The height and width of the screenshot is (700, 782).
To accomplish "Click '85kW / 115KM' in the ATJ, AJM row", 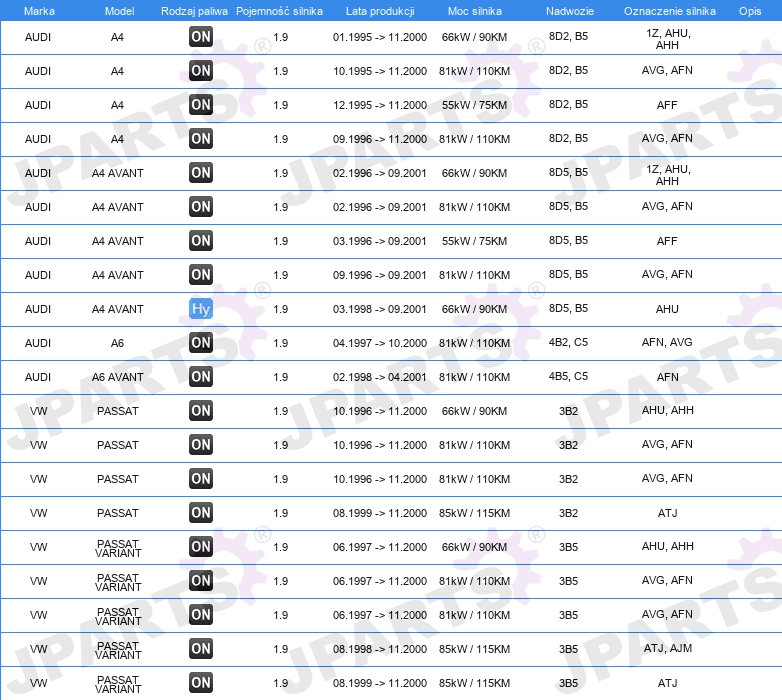I will [x=474, y=649].
